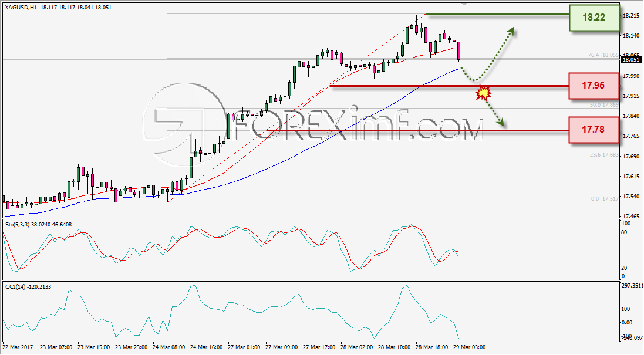The image size is (644, 355).
Task: Click the stochastic scale value 80
Action: [624, 232]
